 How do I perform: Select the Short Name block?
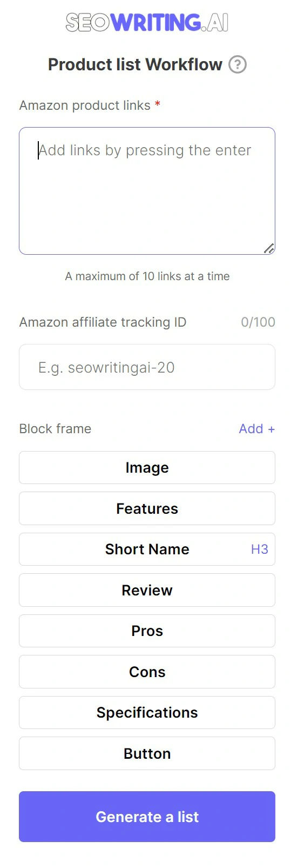click(x=147, y=549)
